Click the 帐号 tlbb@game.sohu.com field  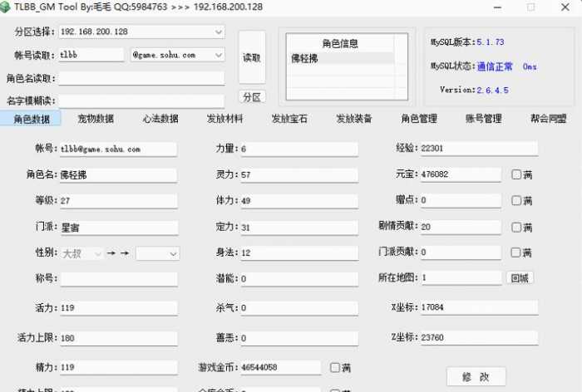click(118, 149)
